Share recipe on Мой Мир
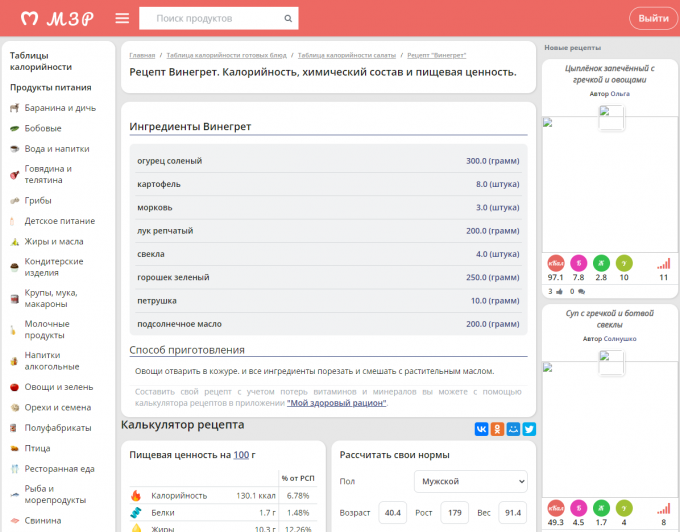Image resolution: width=680 pixels, height=532 pixels. point(513,429)
